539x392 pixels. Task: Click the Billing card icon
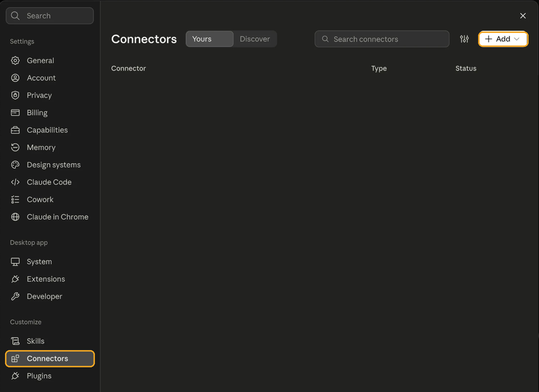coord(15,113)
